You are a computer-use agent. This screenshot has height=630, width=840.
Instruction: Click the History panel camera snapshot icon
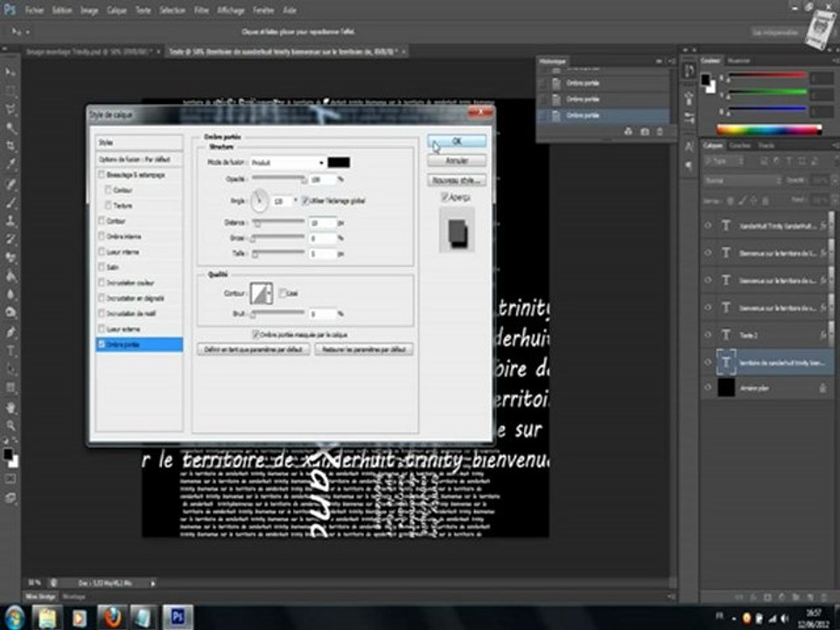645,131
